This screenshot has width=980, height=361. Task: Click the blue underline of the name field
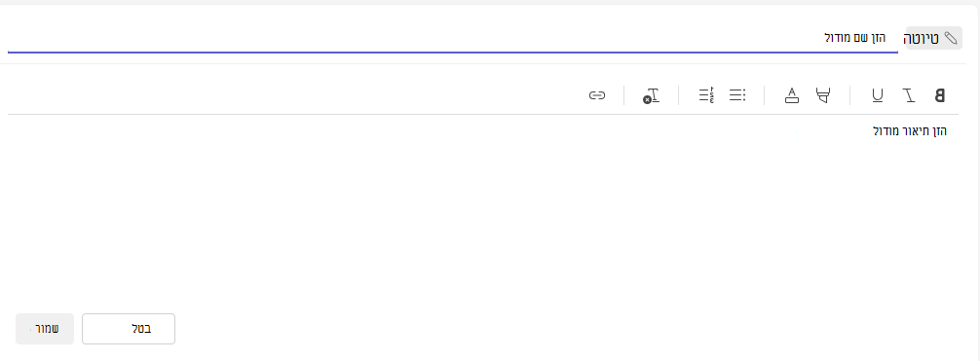pos(453,52)
